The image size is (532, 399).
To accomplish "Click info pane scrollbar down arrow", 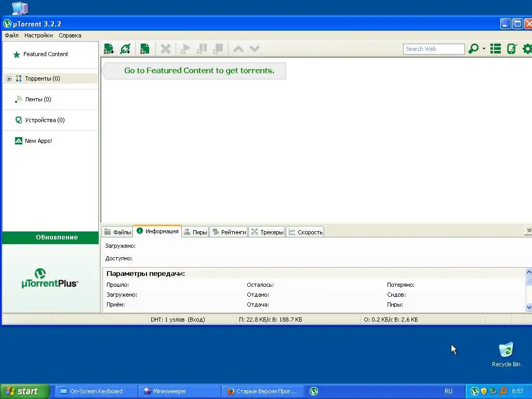I will [528, 308].
